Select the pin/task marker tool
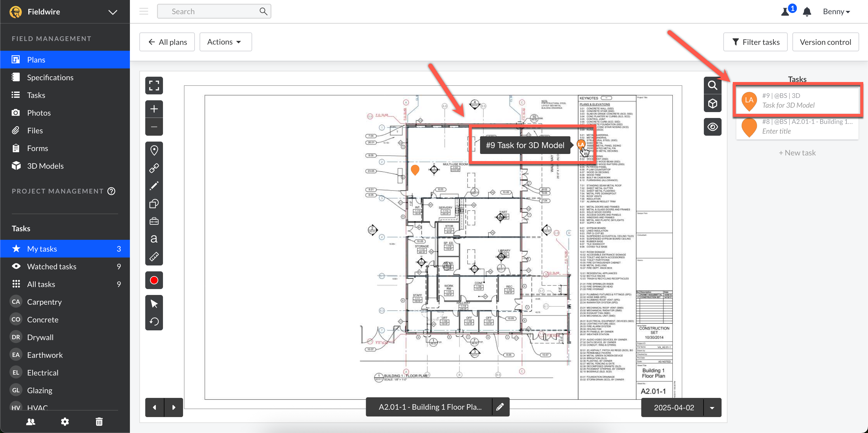 coord(154,150)
